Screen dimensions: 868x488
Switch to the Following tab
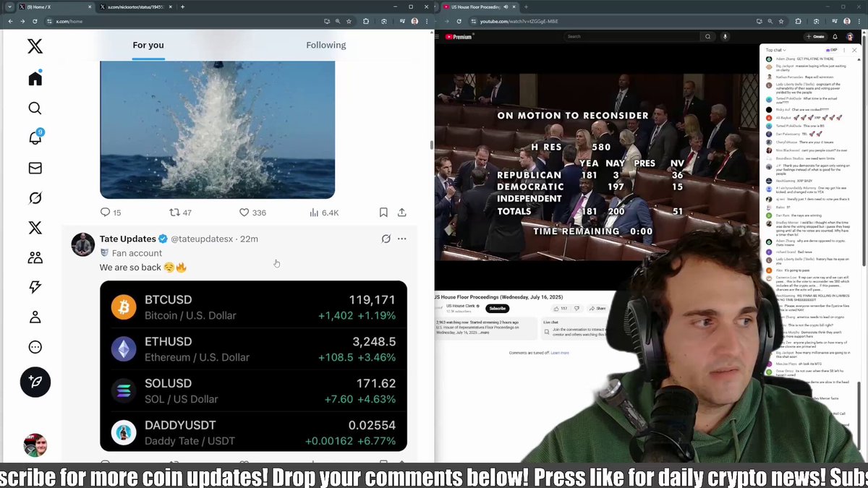tap(326, 45)
